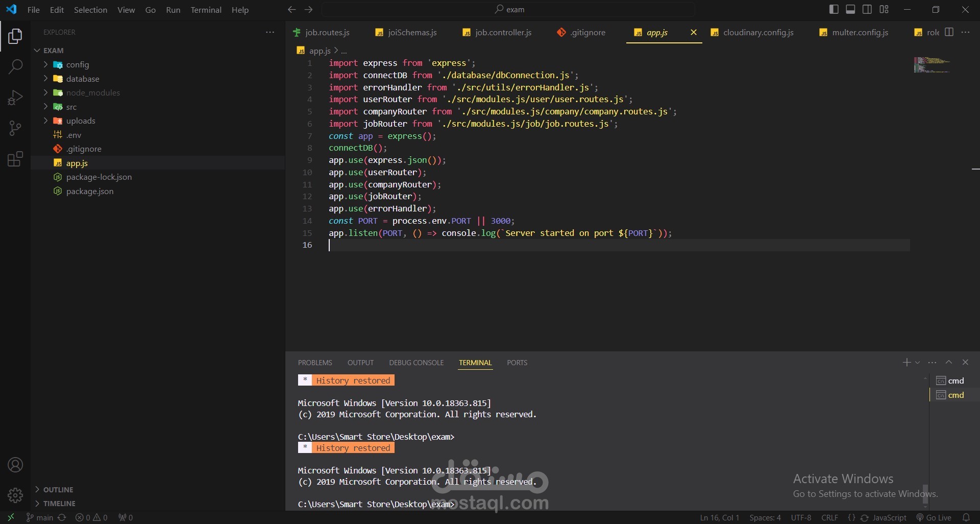Close the terminal panel
Screen dimensions: 980x524
tap(965, 362)
